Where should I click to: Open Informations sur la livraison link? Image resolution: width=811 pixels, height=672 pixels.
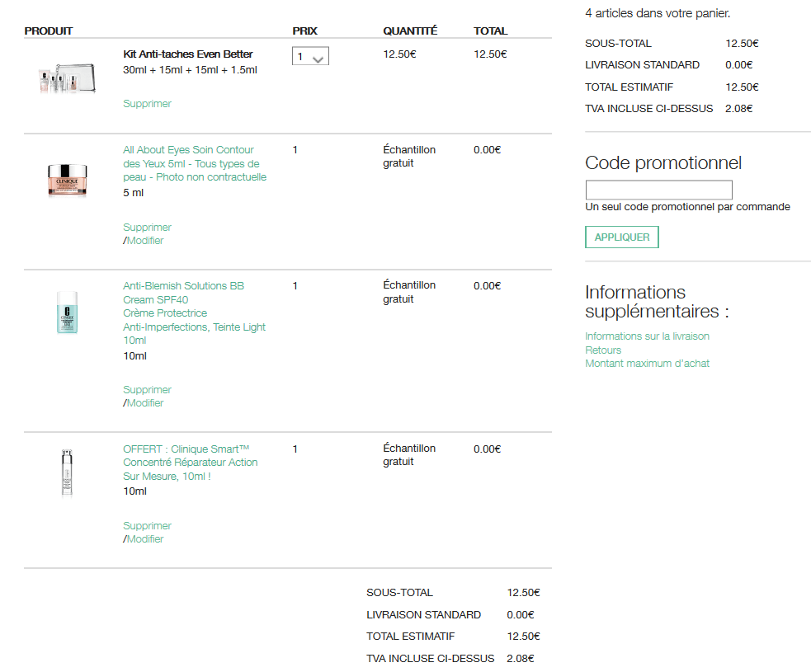[x=647, y=336]
